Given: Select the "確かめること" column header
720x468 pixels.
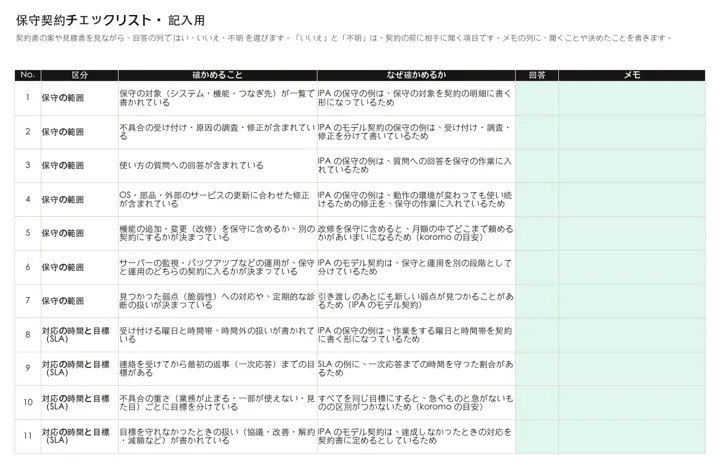Looking at the screenshot, I should 217,75.
